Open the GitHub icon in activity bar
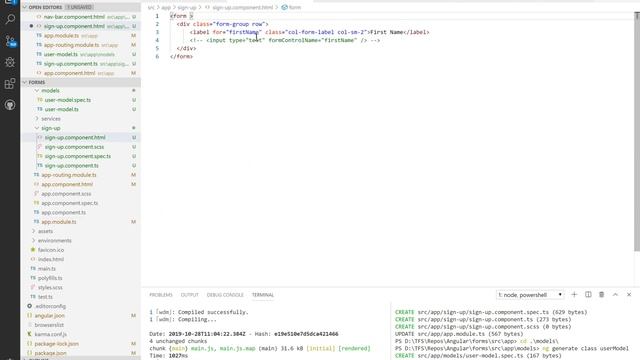The height and width of the screenshot is (360, 640). (x=10, y=105)
